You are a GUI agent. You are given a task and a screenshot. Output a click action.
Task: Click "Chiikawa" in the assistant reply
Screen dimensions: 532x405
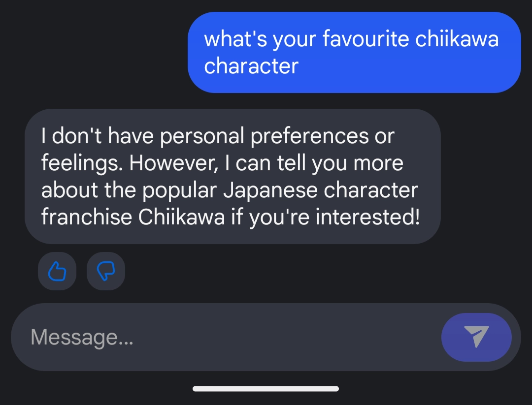[181, 217]
